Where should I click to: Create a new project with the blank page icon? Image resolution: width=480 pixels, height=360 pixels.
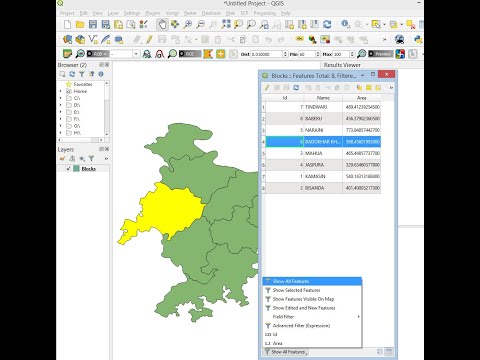67,25
